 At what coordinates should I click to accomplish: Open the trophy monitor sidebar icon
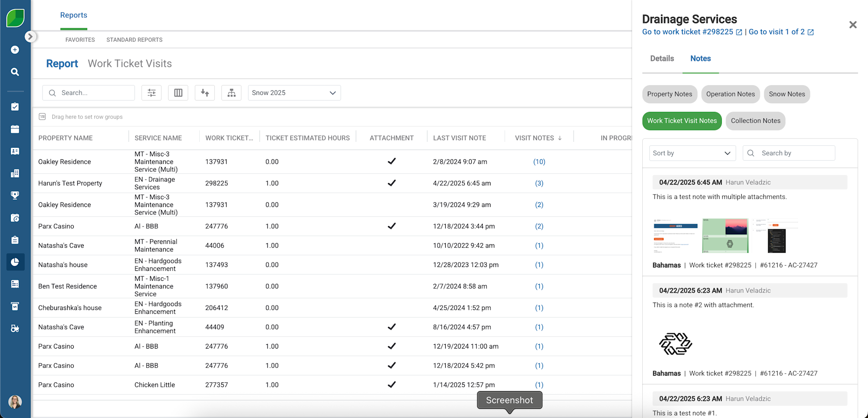[x=15, y=195]
